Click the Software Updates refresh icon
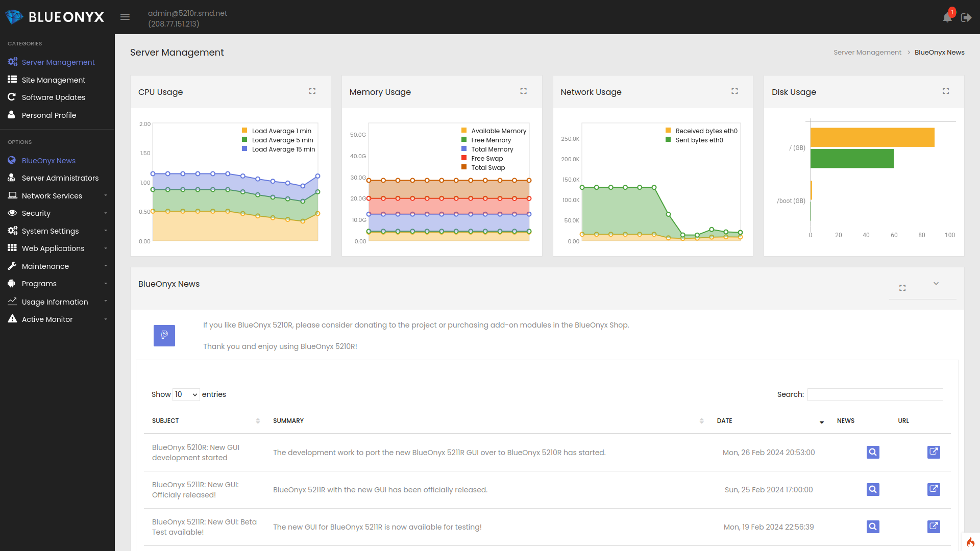This screenshot has height=551, width=980. [x=12, y=97]
